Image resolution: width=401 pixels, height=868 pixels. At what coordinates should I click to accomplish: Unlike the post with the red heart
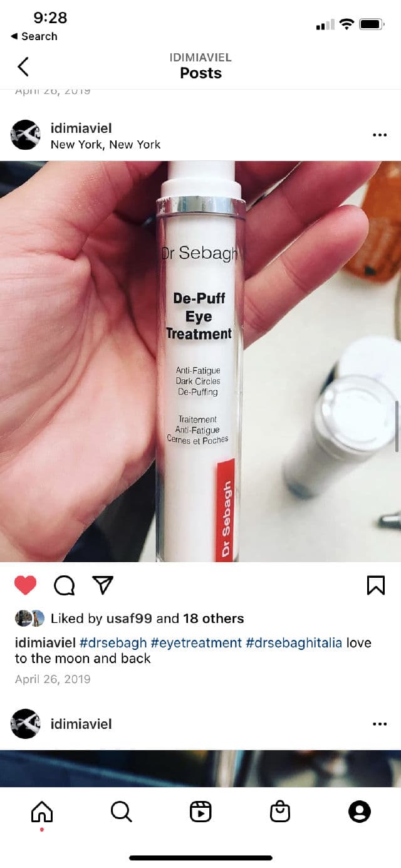[x=26, y=585]
